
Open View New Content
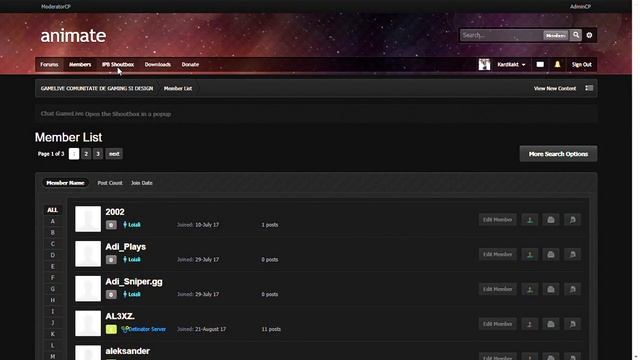pos(555,88)
